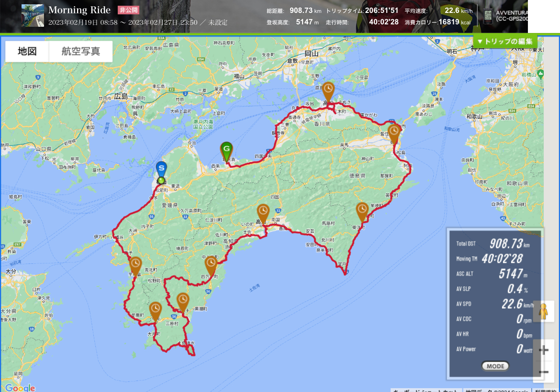Zoom out the map with minus button

click(544, 372)
